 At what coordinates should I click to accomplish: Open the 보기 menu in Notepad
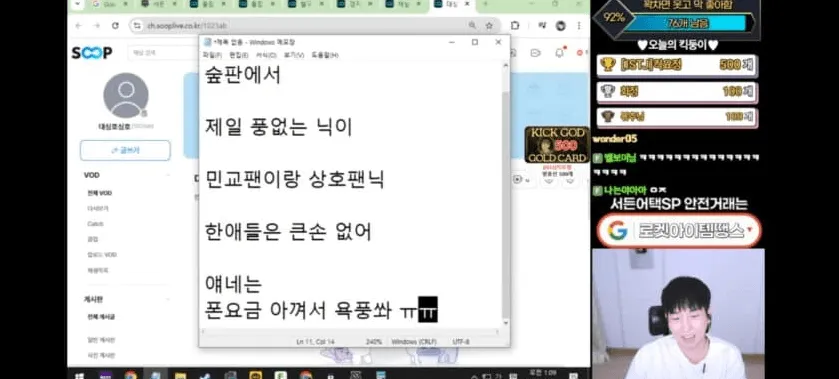point(294,55)
